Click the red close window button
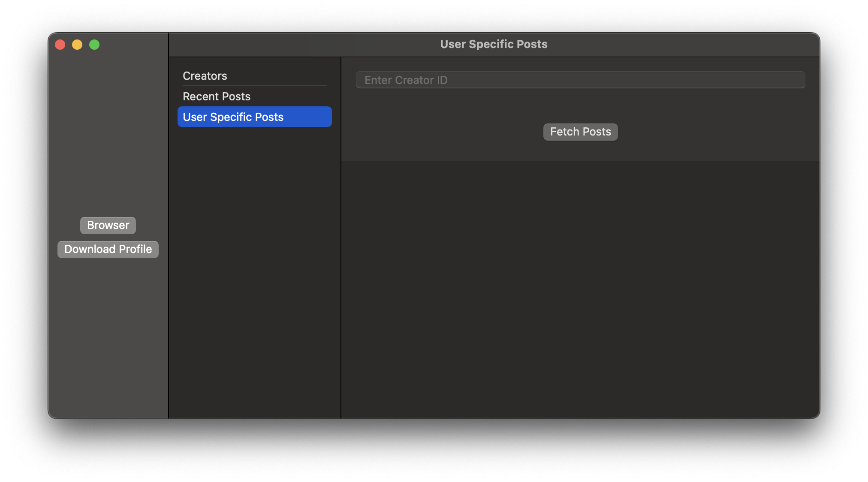 [59, 45]
